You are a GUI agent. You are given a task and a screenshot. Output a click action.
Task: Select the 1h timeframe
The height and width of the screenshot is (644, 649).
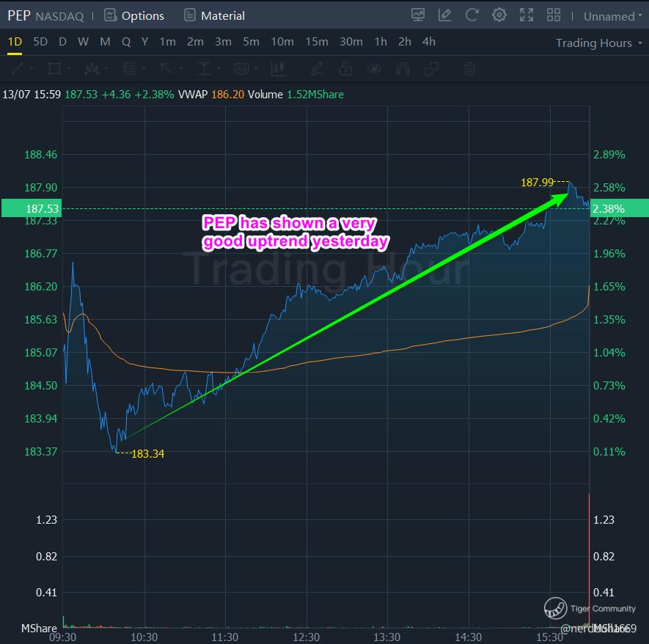point(381,42)
